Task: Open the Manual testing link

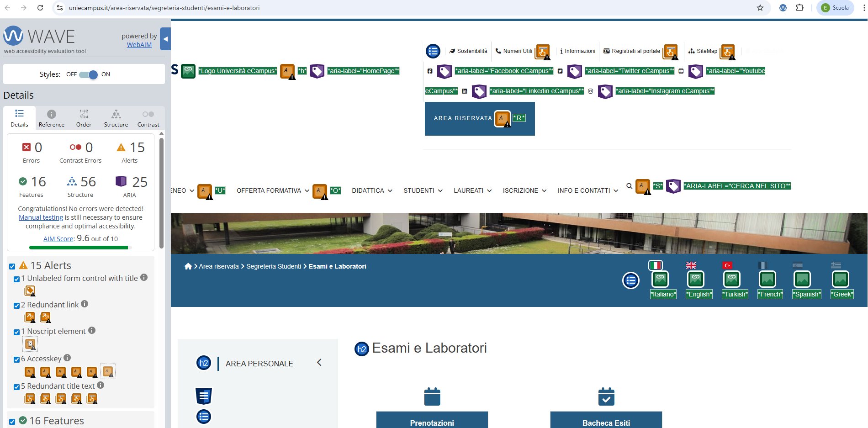Action: point(41,217)
